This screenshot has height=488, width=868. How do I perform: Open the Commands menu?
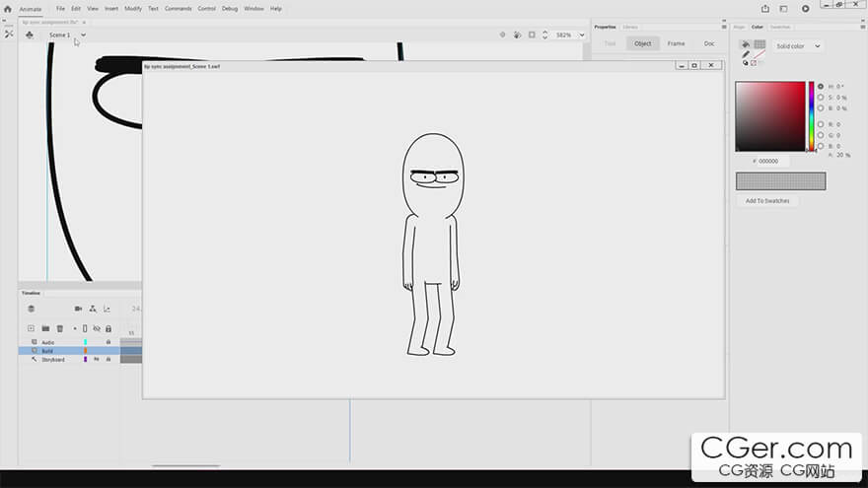pos(179,8)
